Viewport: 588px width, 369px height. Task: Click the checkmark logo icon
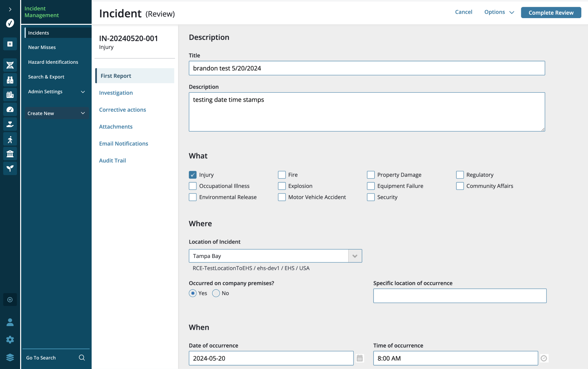point(10,23)
